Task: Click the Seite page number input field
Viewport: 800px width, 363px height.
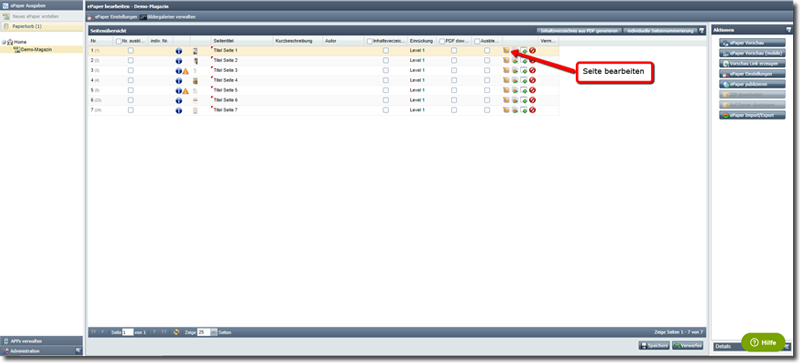Action: [x=128, y=332]
